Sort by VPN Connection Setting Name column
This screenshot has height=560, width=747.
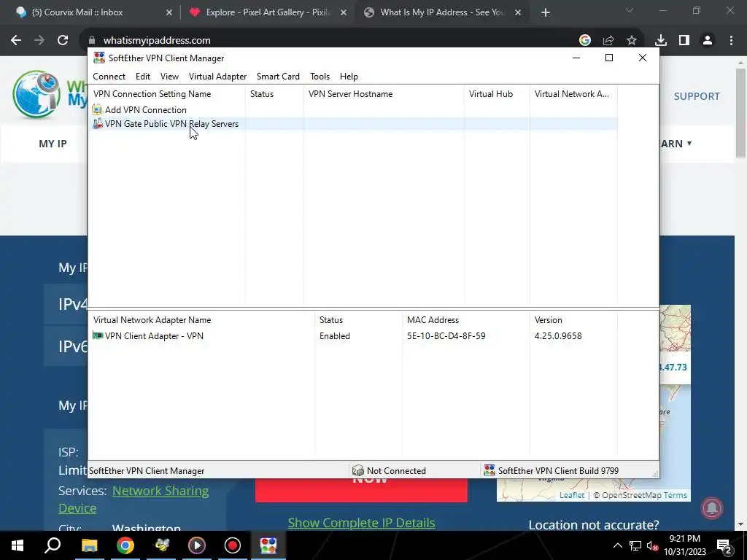click(167, 94)
